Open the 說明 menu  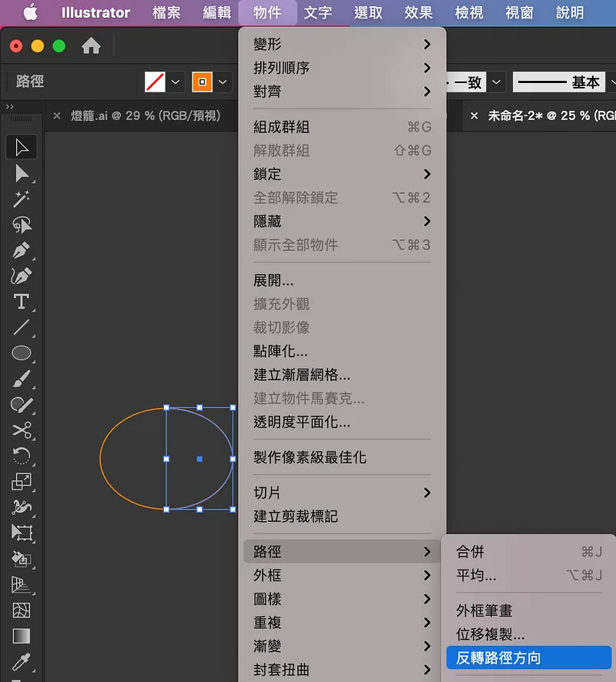570,12
